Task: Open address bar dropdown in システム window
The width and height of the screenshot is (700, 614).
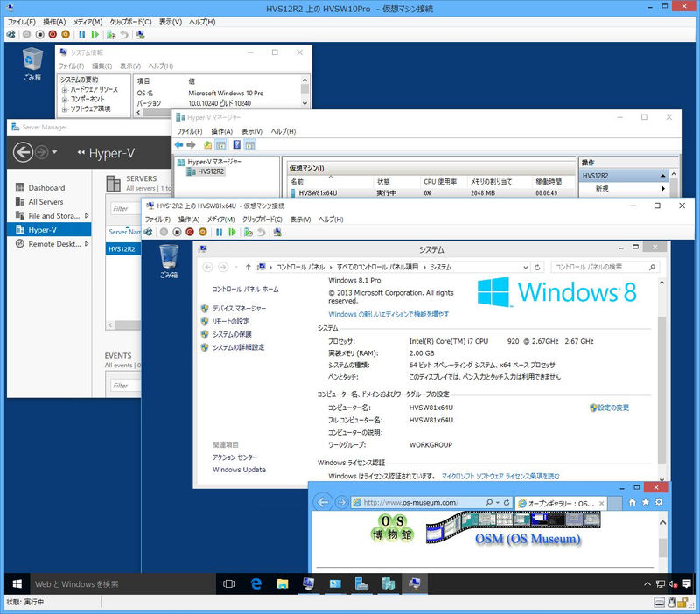Action: click(526, 268)
